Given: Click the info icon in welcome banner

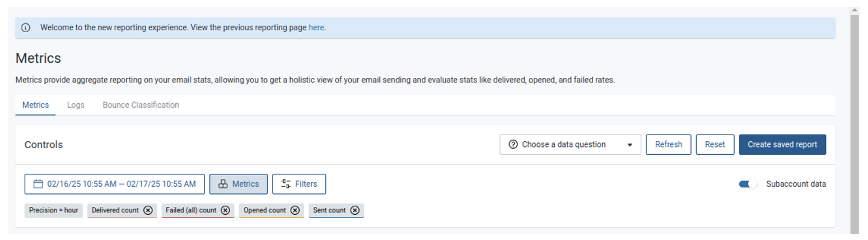Looking at the screenshot, I should click(26, 27).
